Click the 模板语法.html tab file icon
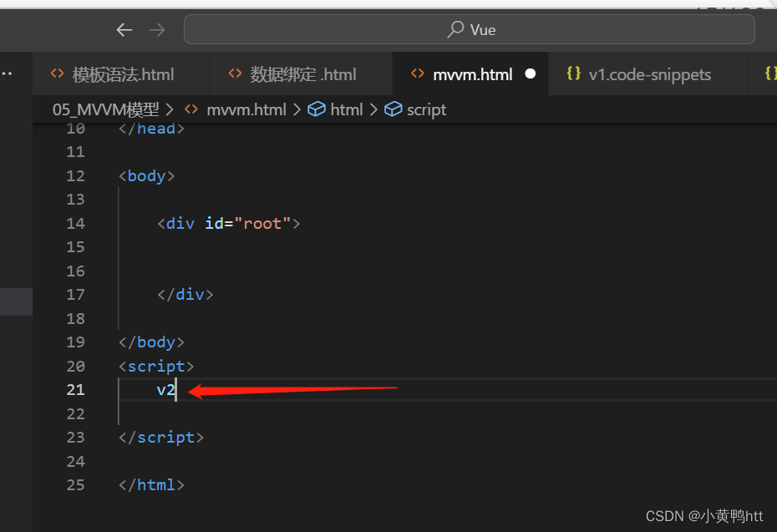Image resolution: width=777 pixels, height=532 pixels. 58,73
